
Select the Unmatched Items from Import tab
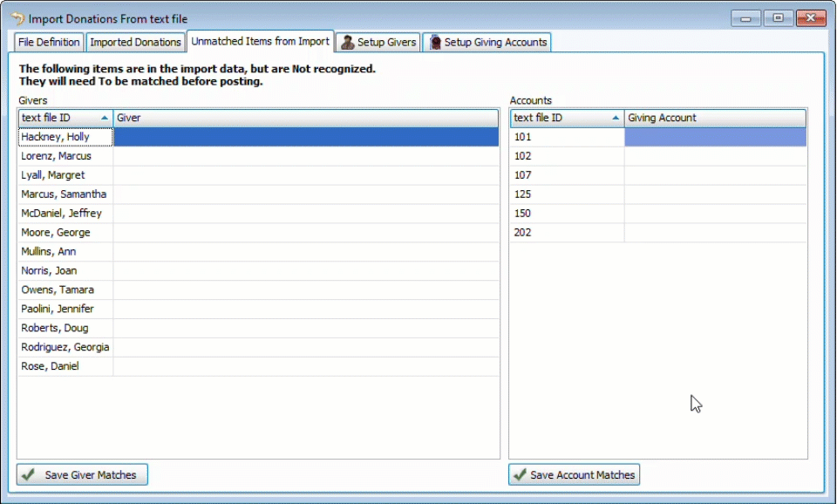260,41
